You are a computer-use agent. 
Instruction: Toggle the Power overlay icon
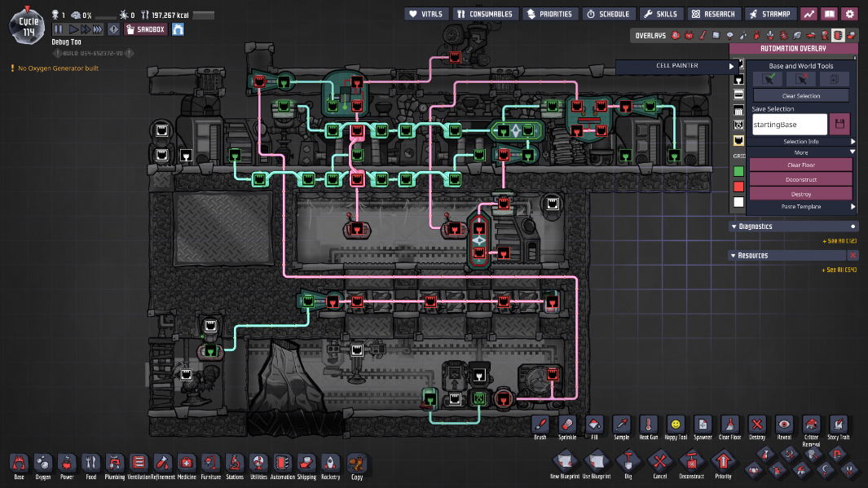pyautogui.click(x=690, y=35)
